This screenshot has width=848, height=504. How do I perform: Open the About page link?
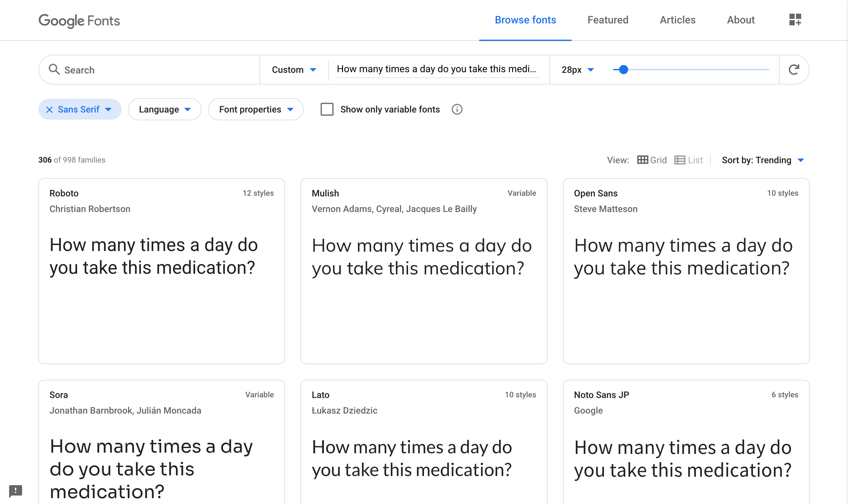(x=740, y=20)
